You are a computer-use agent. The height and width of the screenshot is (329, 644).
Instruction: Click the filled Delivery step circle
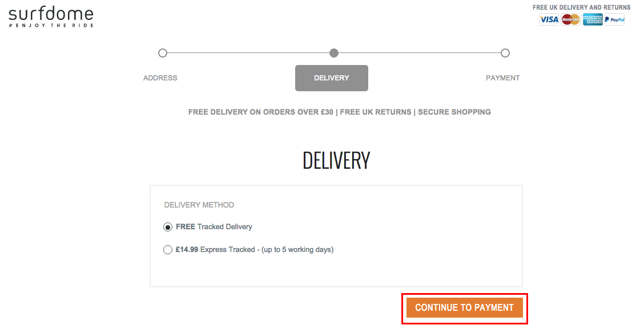pyautogui.click(x=334, y=53)
